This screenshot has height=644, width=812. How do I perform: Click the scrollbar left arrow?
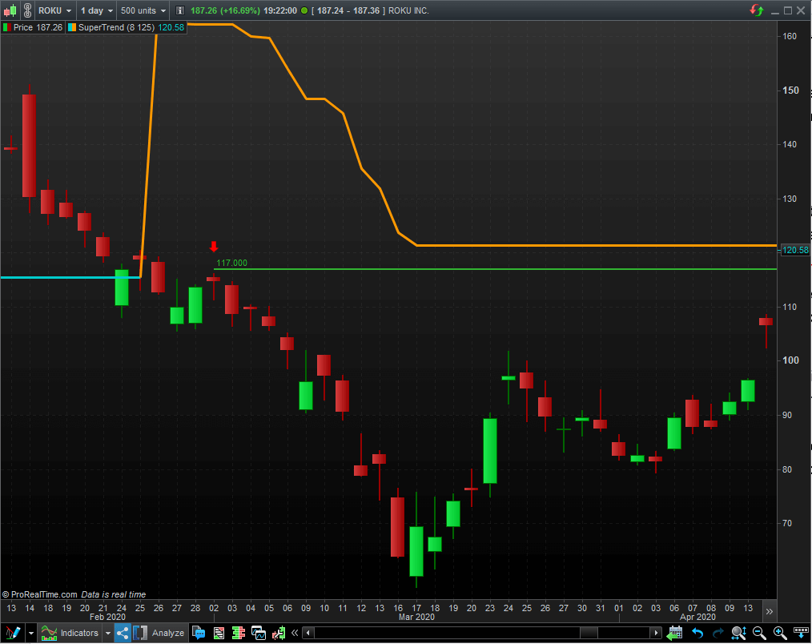point(308,633)
